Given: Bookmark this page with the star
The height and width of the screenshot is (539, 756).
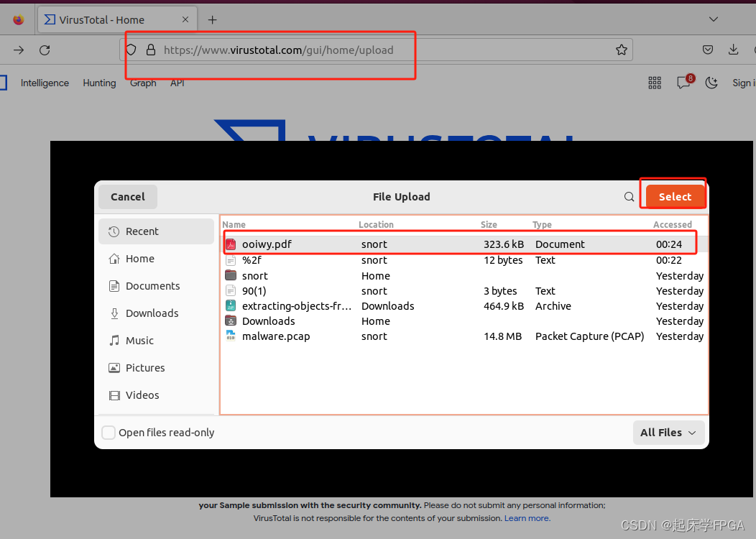Looking at the screenshot, I should pos(622,50).
